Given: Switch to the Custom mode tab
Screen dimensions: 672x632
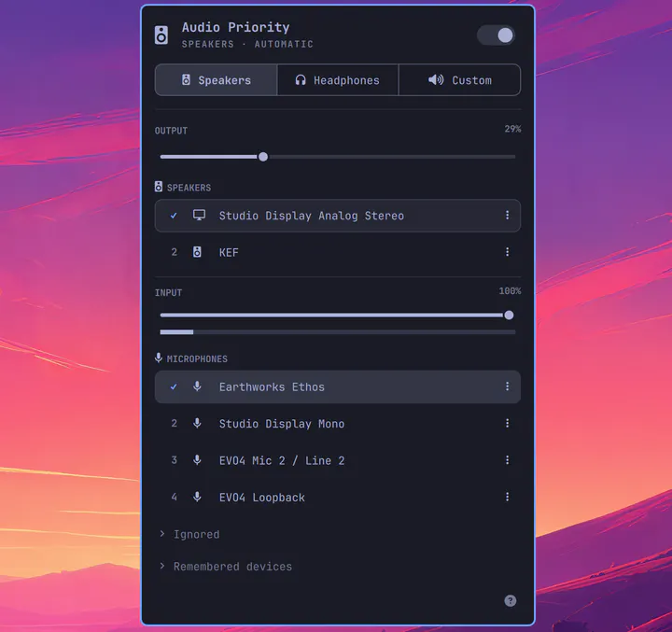Looking at the screenshot, I should (459, 80).
